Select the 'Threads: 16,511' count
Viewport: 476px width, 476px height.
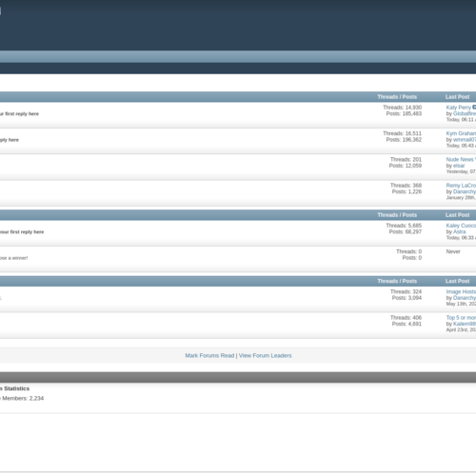[x=402, y=133]
